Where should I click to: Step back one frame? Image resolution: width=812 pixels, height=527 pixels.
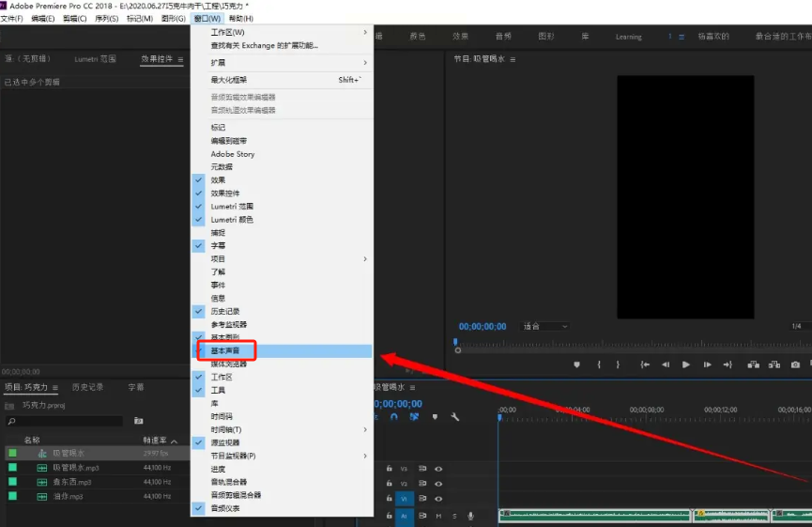[666, 364]
